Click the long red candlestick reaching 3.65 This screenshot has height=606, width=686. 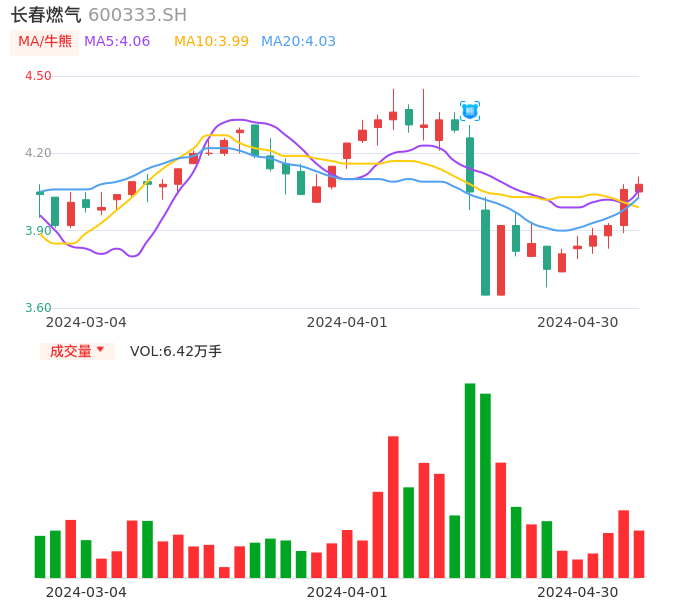point(501,260)
